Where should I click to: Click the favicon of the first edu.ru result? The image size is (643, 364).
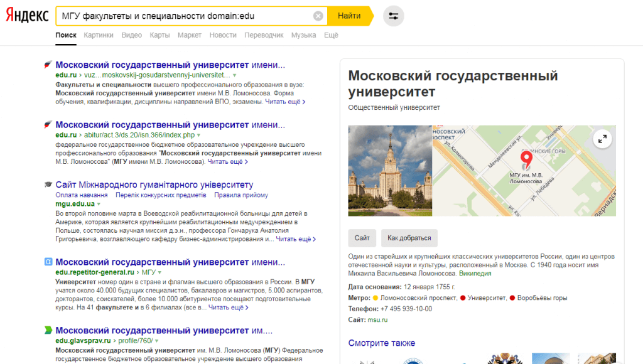[x=48, y=65]
